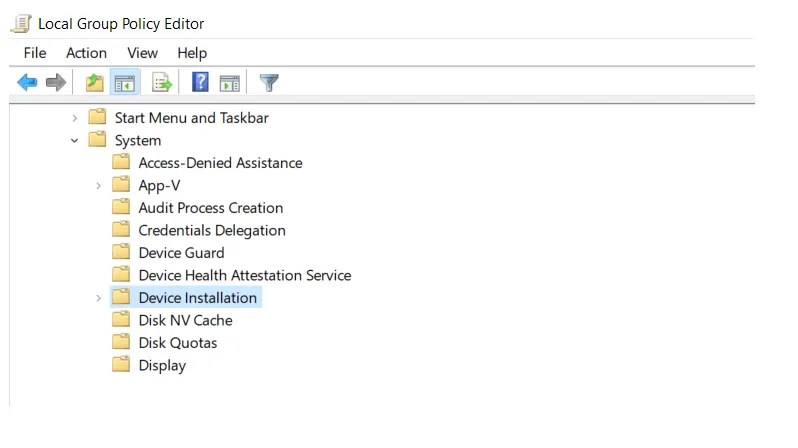Go up one level with folder icon

pos(94,82)
